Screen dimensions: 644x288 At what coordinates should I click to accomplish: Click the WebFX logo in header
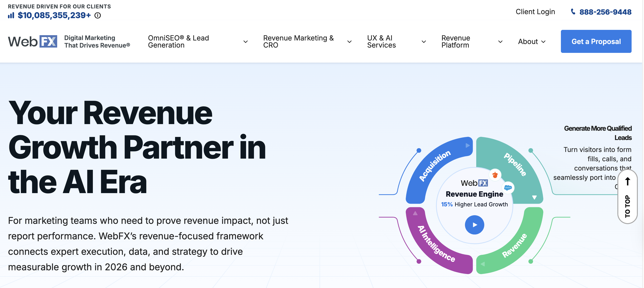tap(33, 41)
